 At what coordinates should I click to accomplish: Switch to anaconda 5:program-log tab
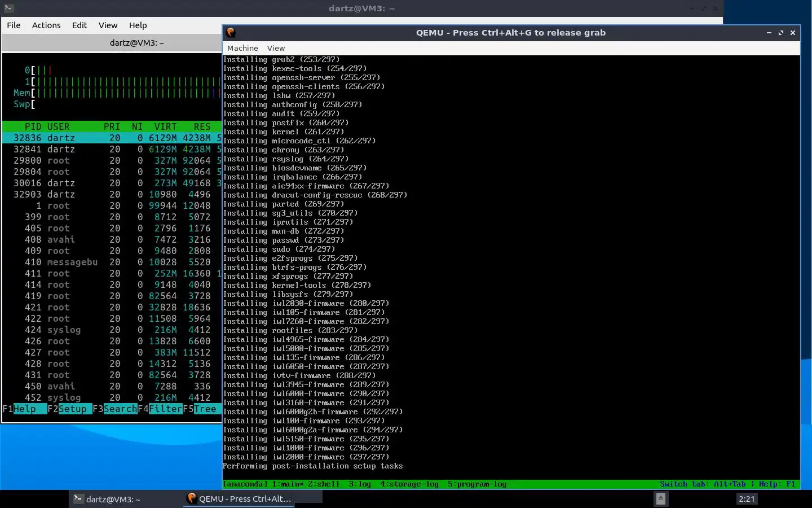click(x=479, y=484)
